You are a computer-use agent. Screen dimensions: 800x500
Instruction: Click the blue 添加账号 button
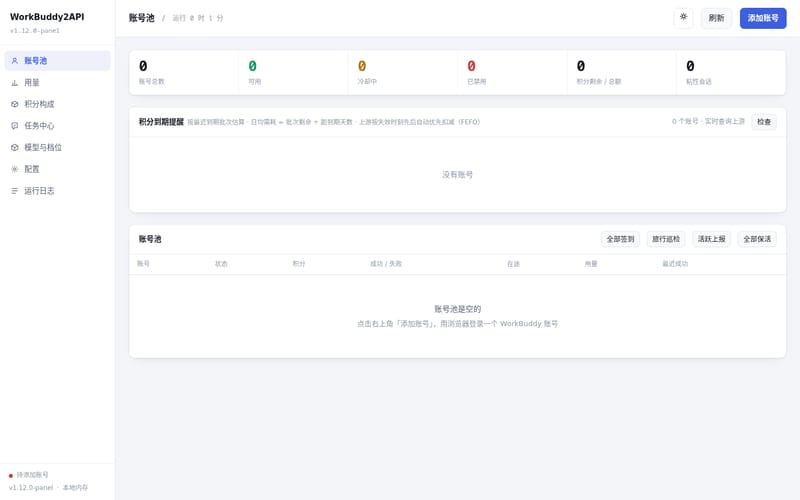pos(763,18)
